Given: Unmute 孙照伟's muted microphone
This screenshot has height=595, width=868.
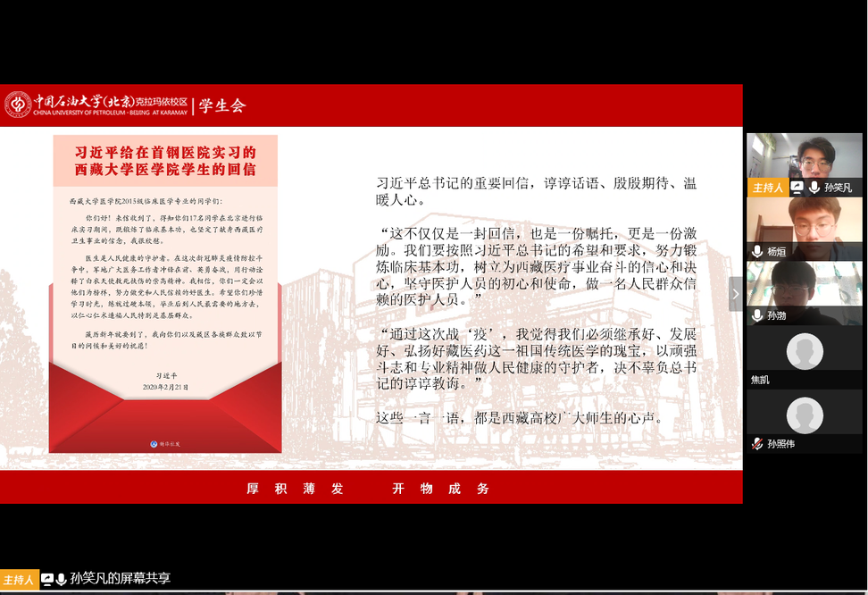Looking at the screenshot, I should [757, 441].
